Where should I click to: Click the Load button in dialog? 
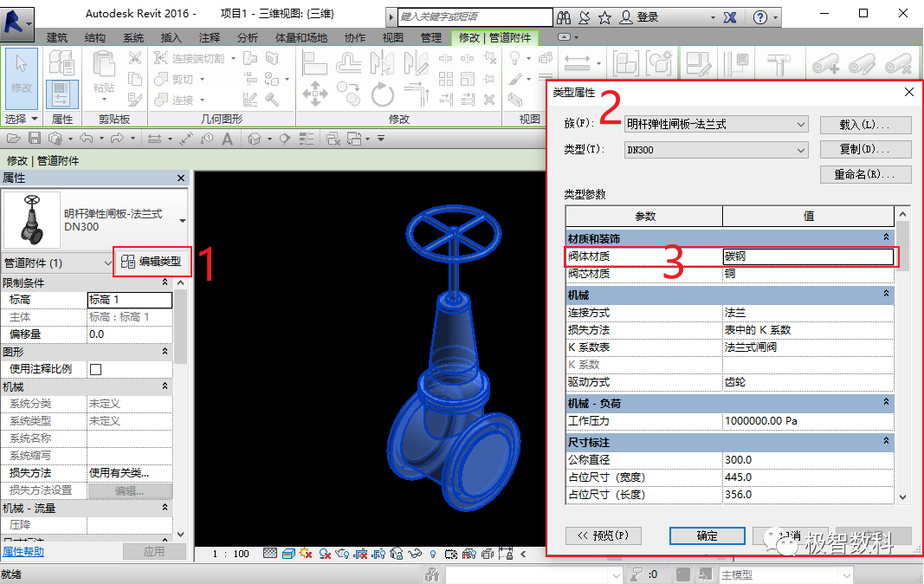pos(866,125)
